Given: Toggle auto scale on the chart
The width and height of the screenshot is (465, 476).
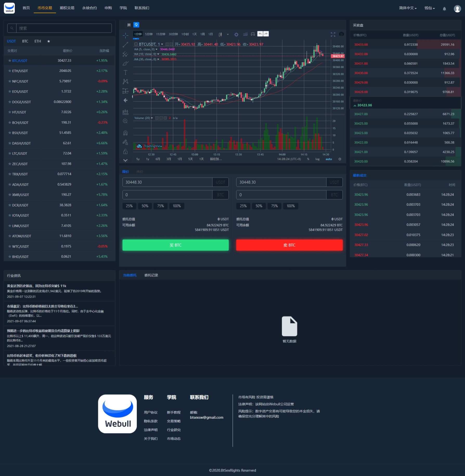Looking at the screenshot, I should click(x=329, y=159).
